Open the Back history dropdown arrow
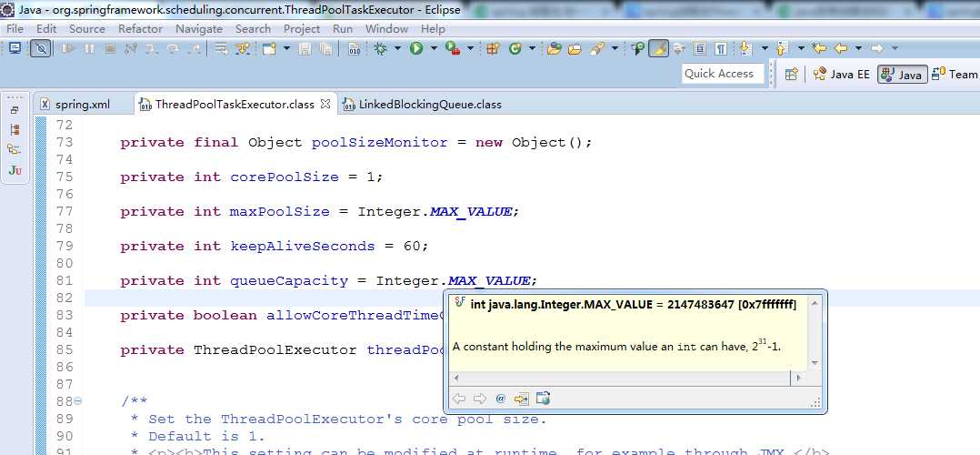Viewport: 980px width, 455px height. pyautogui.click(x=859, y=48)
